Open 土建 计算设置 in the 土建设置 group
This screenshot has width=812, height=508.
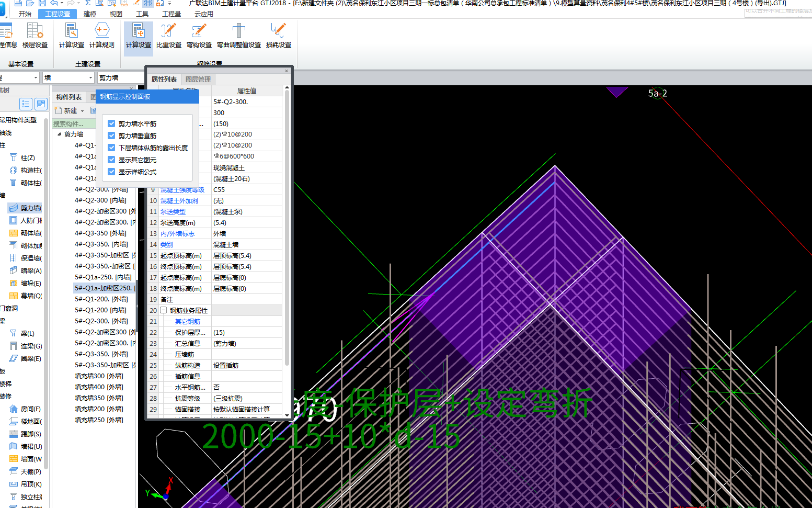point(71,36)
